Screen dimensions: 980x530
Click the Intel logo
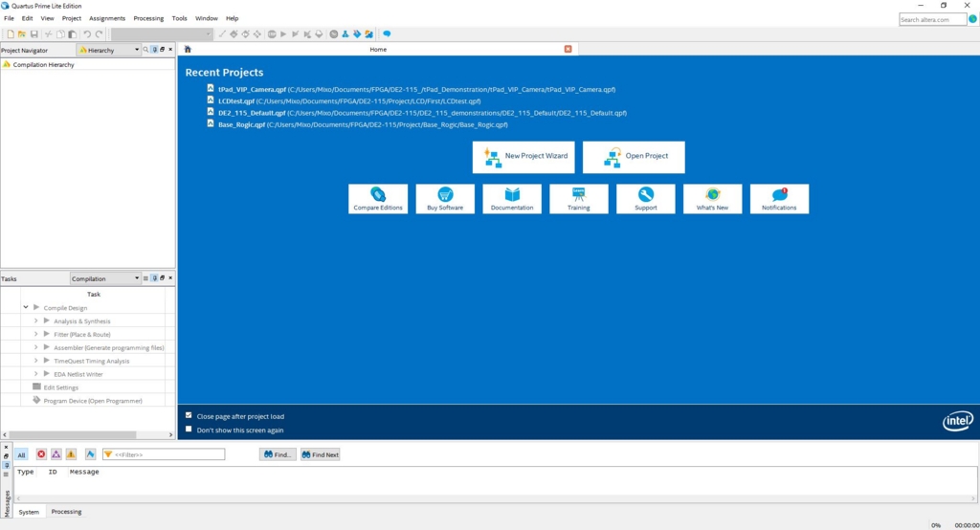(957, 421)
